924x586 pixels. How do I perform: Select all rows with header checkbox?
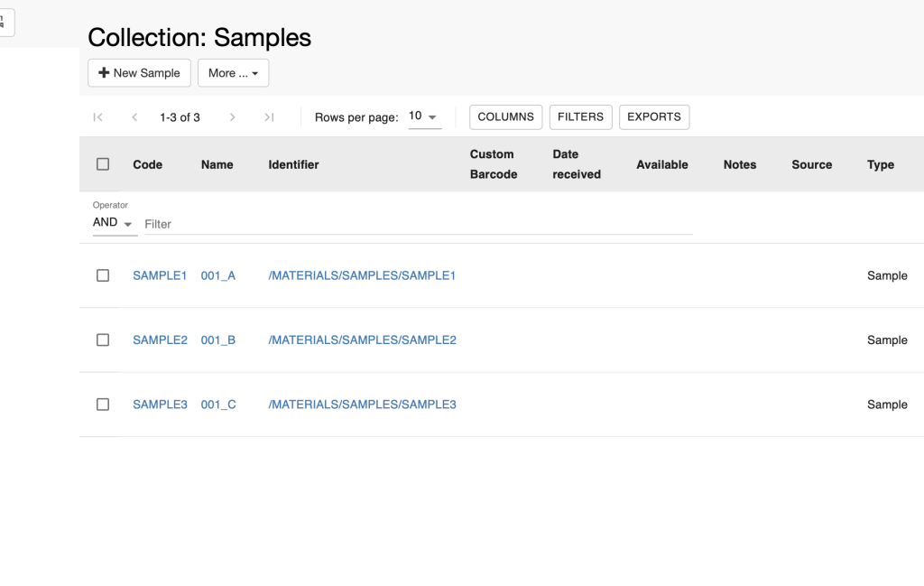tap(103, 164)
